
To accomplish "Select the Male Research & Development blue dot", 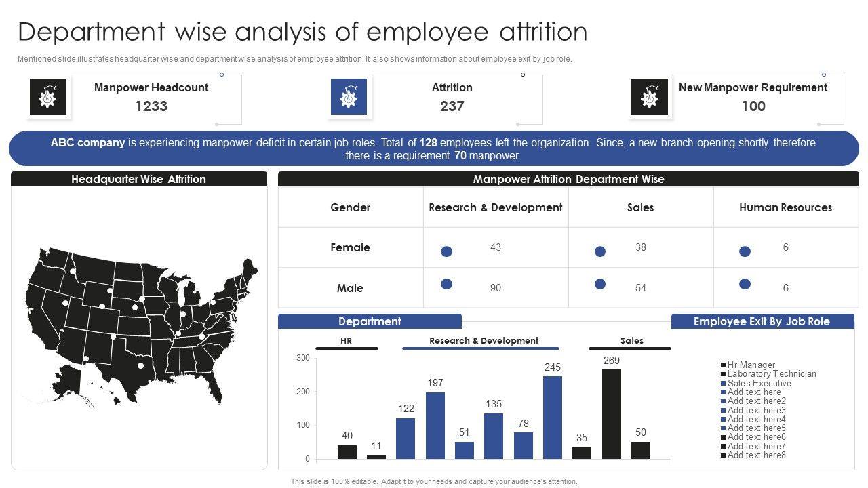I will (x=446, y=284).
